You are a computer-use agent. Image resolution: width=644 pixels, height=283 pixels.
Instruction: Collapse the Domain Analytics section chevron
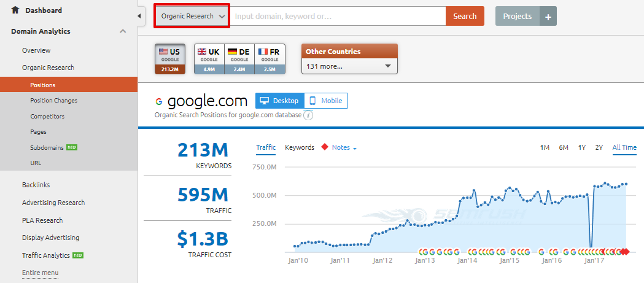pyautogui.click(x=123, y=31)
